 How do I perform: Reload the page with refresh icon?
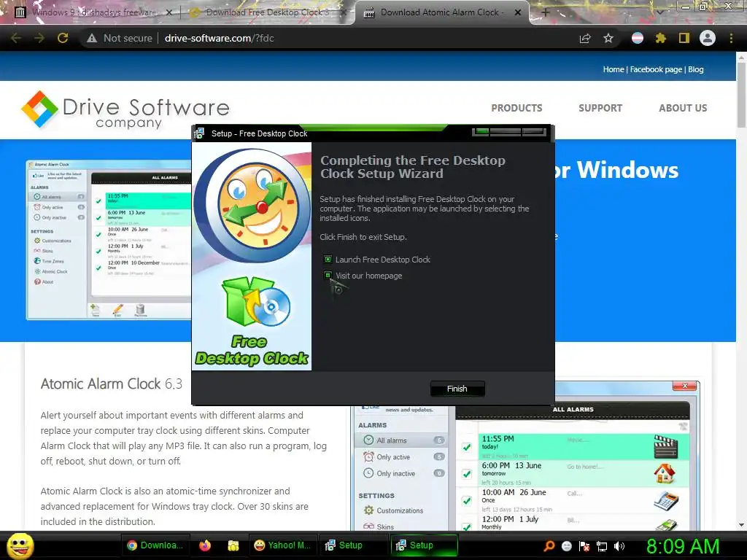63,38
